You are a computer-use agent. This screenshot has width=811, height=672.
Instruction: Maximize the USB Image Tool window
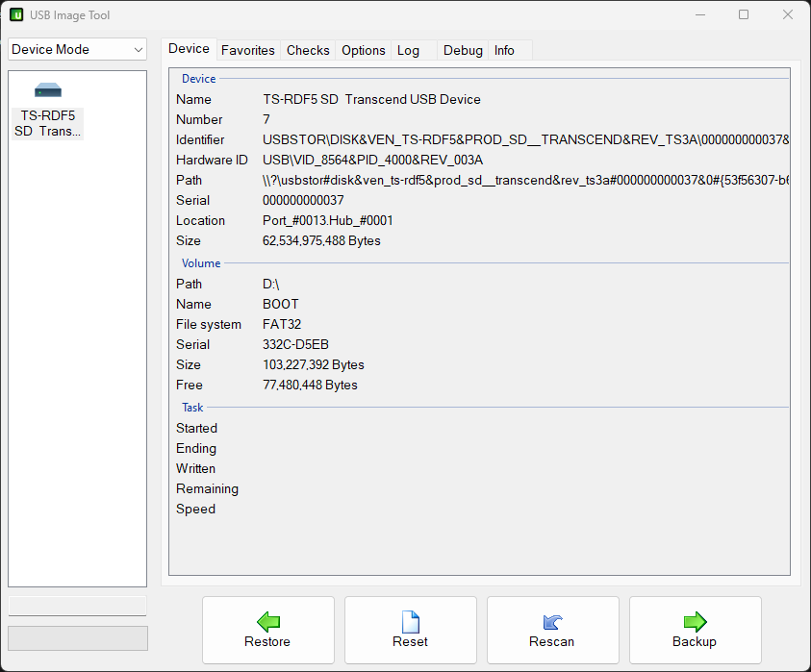(x=744, y=14)
